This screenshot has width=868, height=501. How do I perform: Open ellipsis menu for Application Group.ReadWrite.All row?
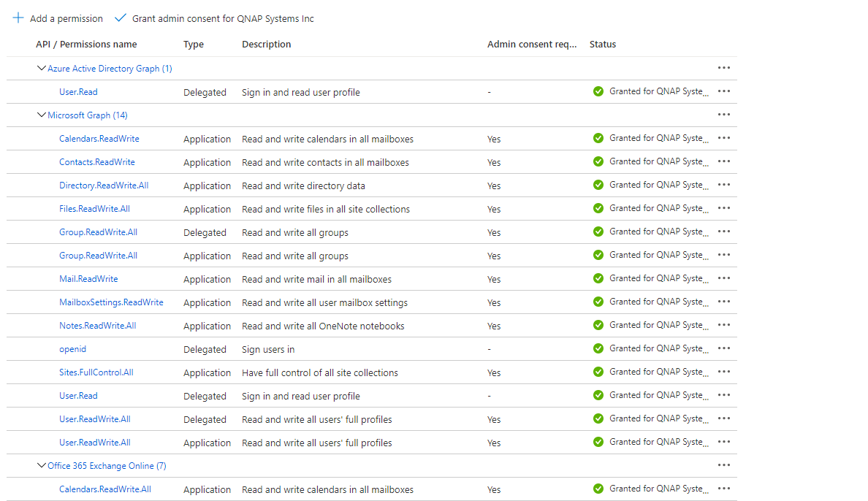(x=723, y=255)
